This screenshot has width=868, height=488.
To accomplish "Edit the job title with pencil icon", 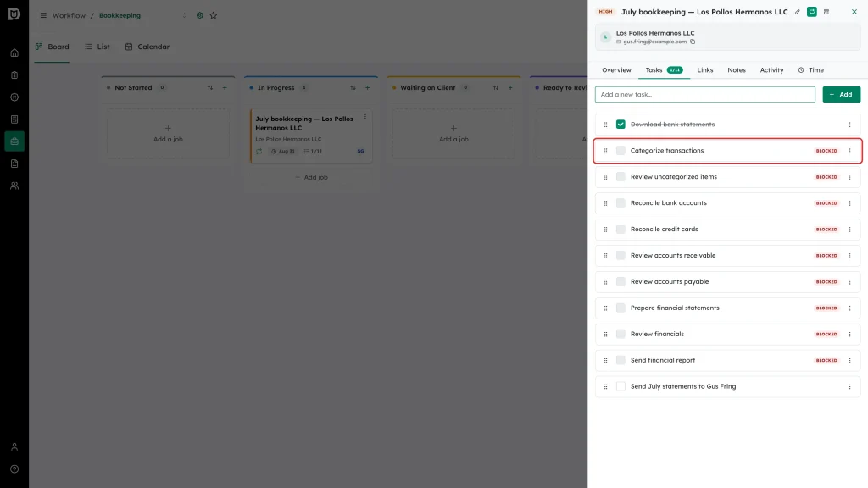I will [797, 12].
